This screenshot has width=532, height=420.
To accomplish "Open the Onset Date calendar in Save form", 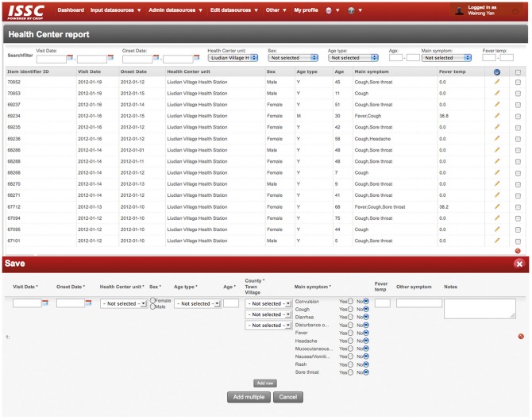I will click(89, 302).
